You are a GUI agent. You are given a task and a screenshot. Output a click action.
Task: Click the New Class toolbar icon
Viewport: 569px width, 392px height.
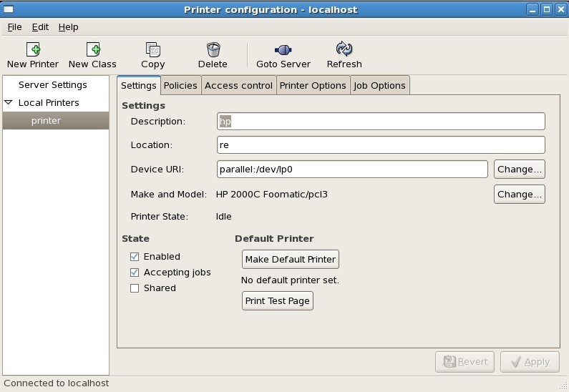93,49
